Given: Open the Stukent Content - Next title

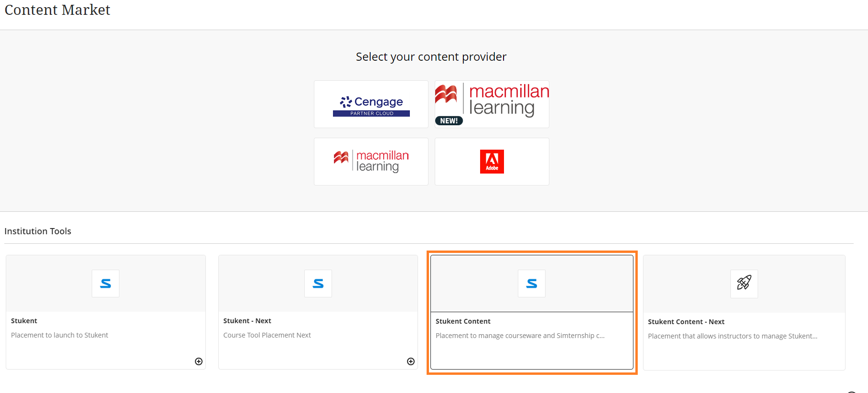Looking at the screenshot, I should [686, 322].
